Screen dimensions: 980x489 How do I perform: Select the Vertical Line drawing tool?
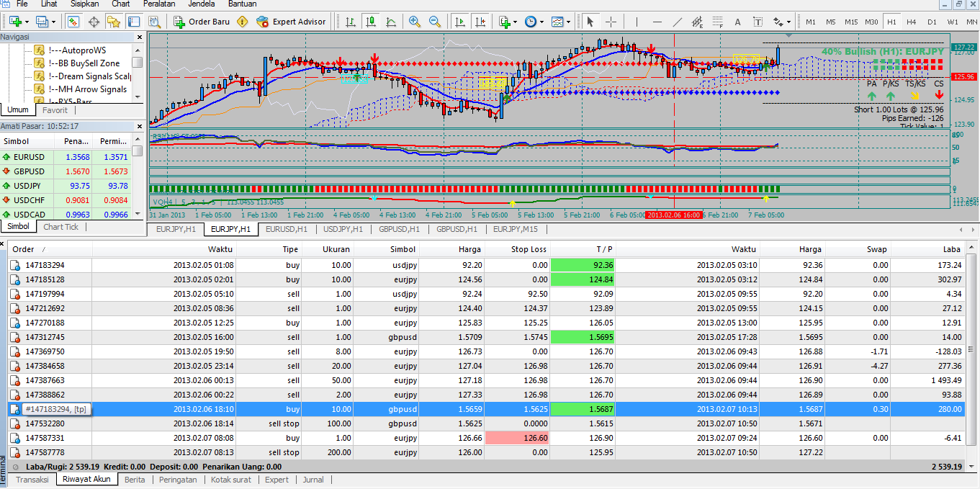[x=635, y=22]
